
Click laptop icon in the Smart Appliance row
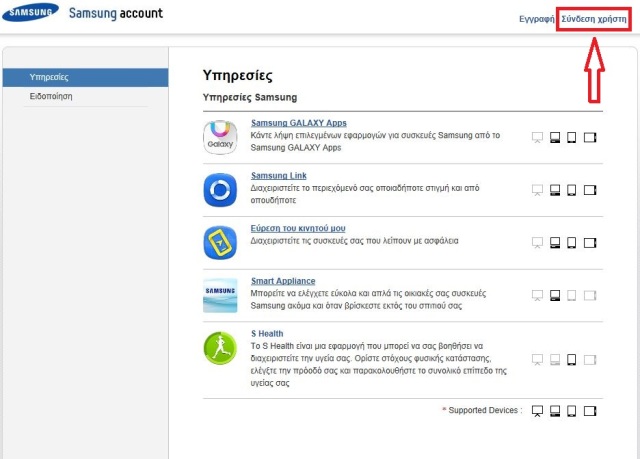pyautogui.click(x=555, y=295)
